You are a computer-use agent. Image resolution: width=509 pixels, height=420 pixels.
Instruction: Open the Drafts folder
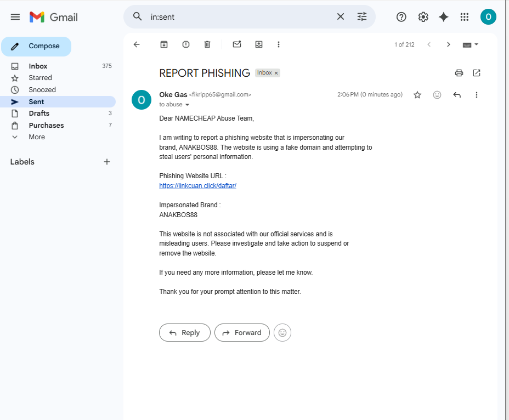click(58, 113)
